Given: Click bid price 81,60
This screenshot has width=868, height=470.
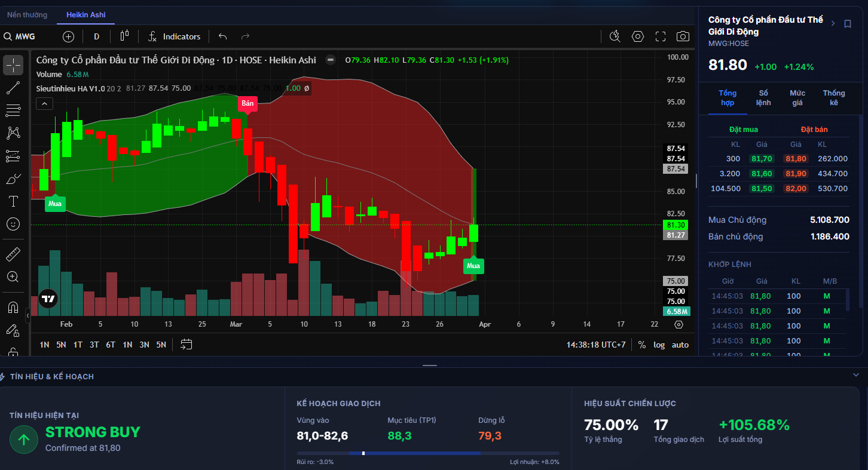Looking at the screenshot, I should click(762, 174).
